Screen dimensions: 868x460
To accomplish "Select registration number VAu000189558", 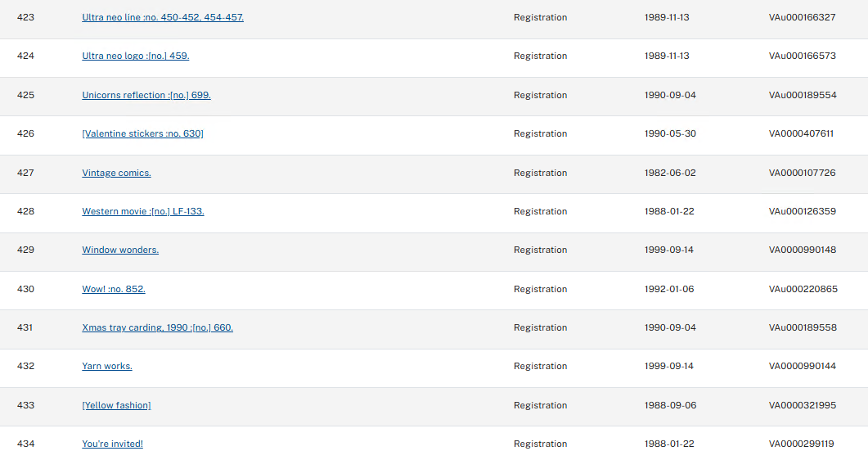I will pyautogui.click(x=803, y=327).
